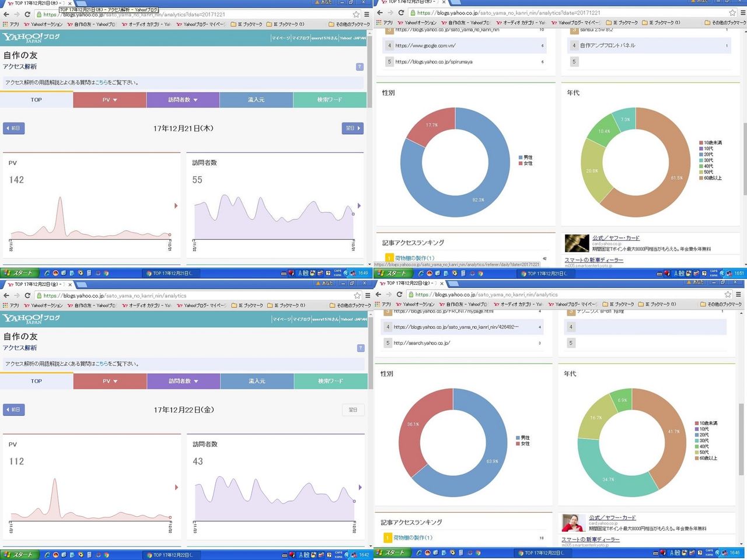Click the 翌日 button next to 17年12月21日(木)
The height and width of the screenshot is (560, 747).
click(x=352, y=128)
